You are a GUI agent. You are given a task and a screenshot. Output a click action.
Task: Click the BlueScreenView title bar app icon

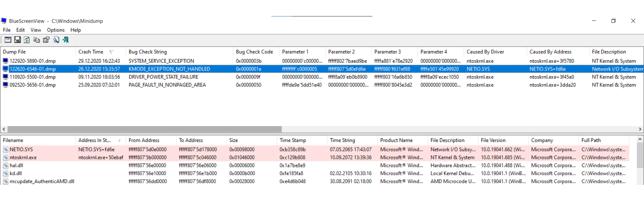[x=4, y=21]
